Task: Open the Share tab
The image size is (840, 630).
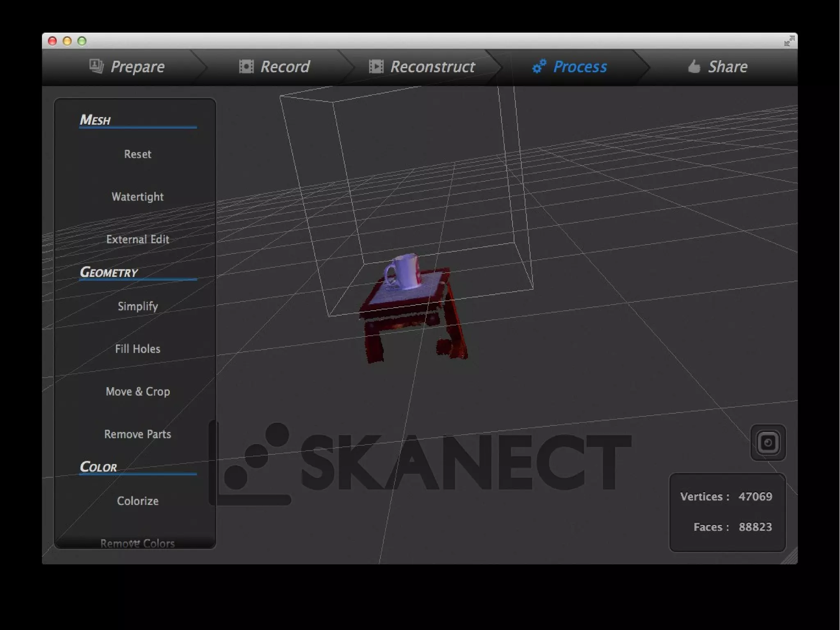Action: pyautogui.click(x=727, y=66)
